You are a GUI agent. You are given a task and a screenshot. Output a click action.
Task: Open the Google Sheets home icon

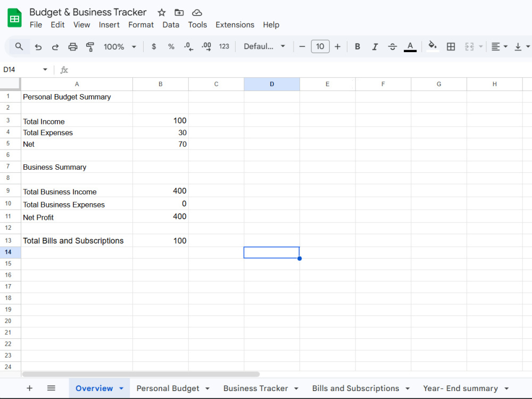14,18
